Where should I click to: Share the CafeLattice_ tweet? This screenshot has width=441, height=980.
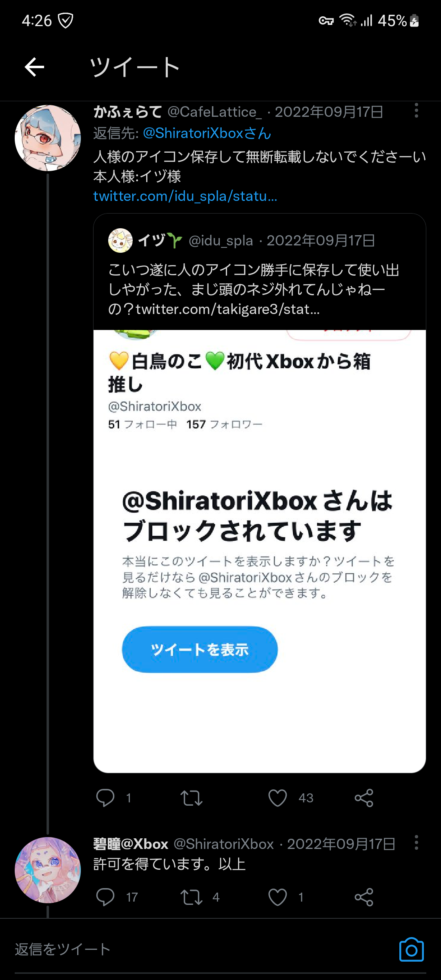click(364, 797)
